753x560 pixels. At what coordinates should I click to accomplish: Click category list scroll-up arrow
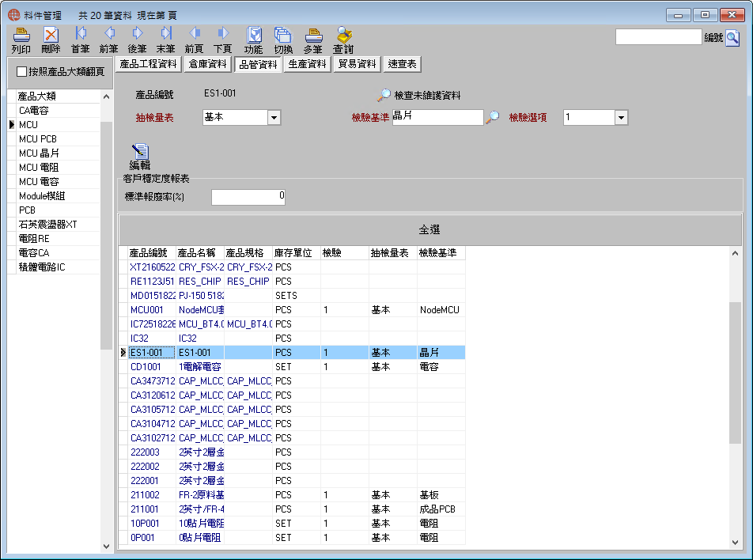click(x=106, y=96)
